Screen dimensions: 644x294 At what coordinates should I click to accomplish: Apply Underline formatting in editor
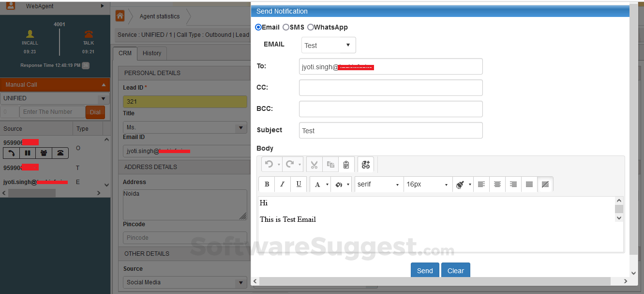pos(299,184)
